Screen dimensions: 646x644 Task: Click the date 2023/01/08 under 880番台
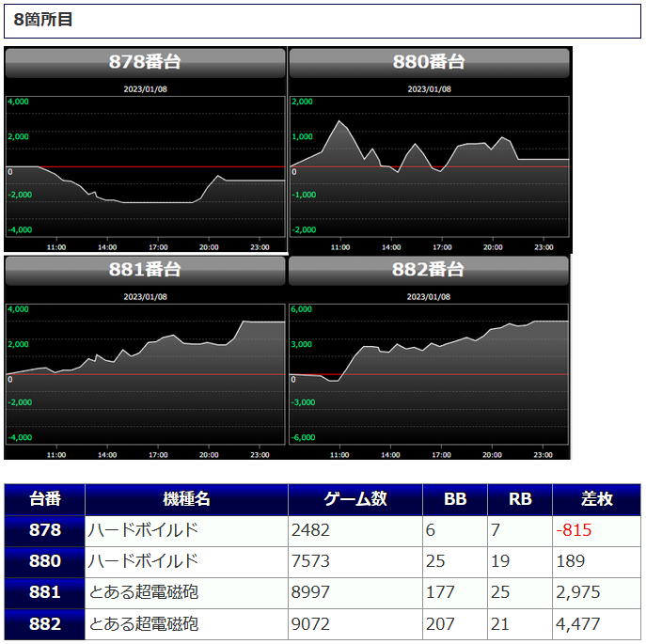430,89
